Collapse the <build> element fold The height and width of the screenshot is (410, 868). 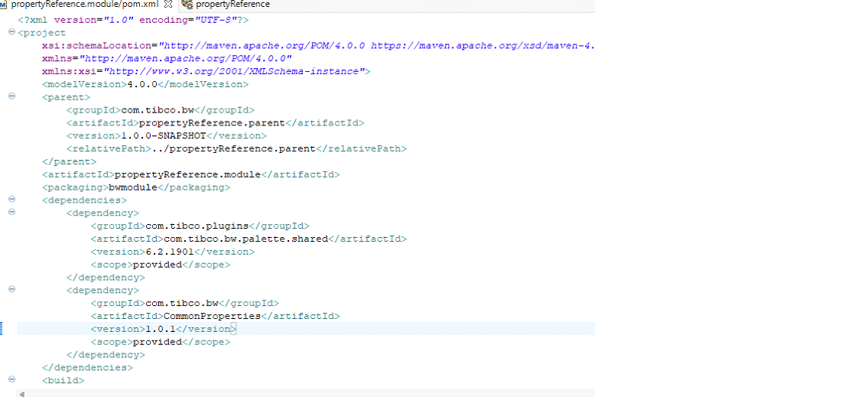pyautogui.click(x=12, y=379)
